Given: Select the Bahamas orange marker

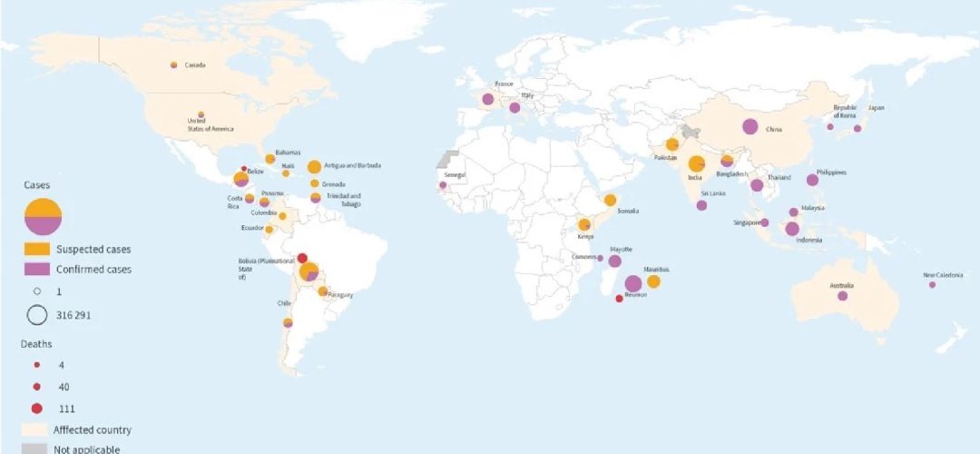Looking at the screenshot, I should pos(270,159).
